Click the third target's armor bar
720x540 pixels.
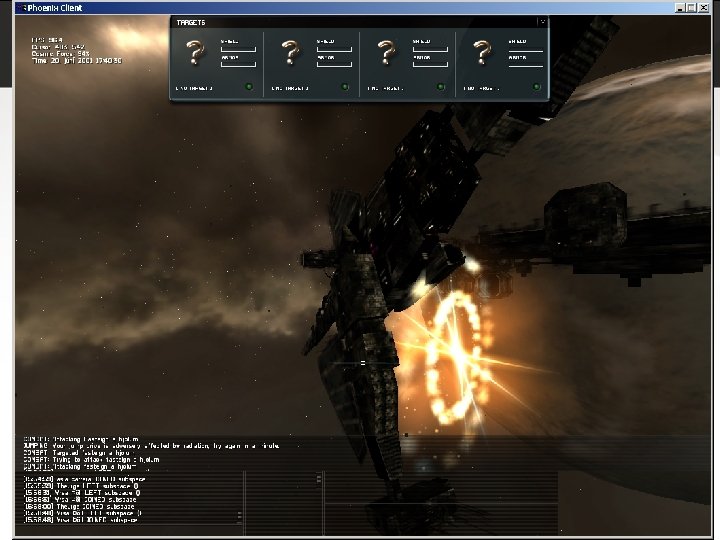tap(430, 65)
